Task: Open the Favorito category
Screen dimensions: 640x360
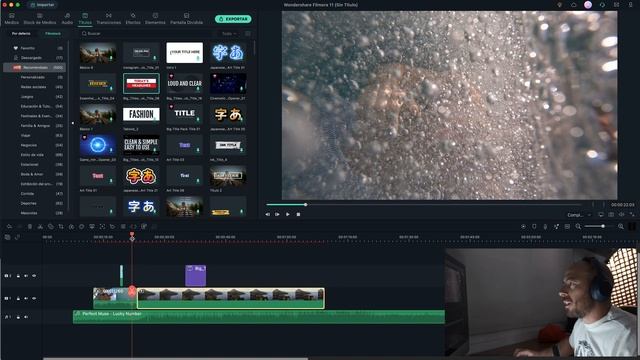Action: (x=34, y=48)
